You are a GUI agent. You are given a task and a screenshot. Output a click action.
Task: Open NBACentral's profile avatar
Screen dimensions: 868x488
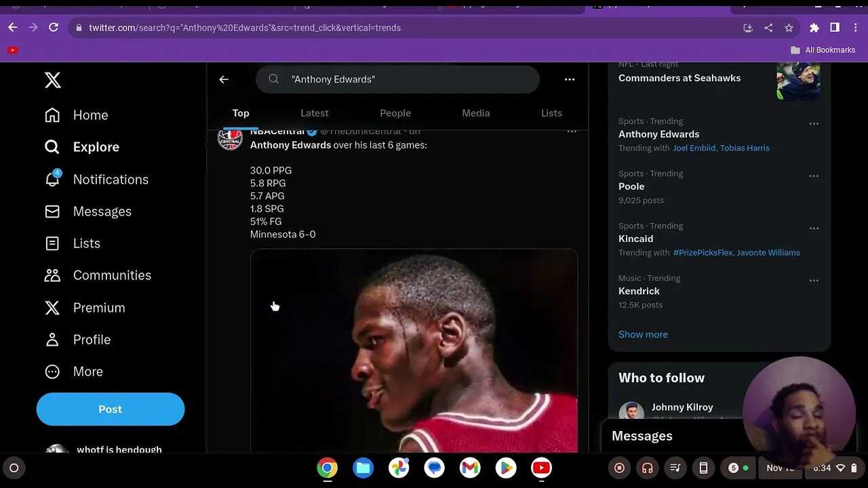pos(230,138)
